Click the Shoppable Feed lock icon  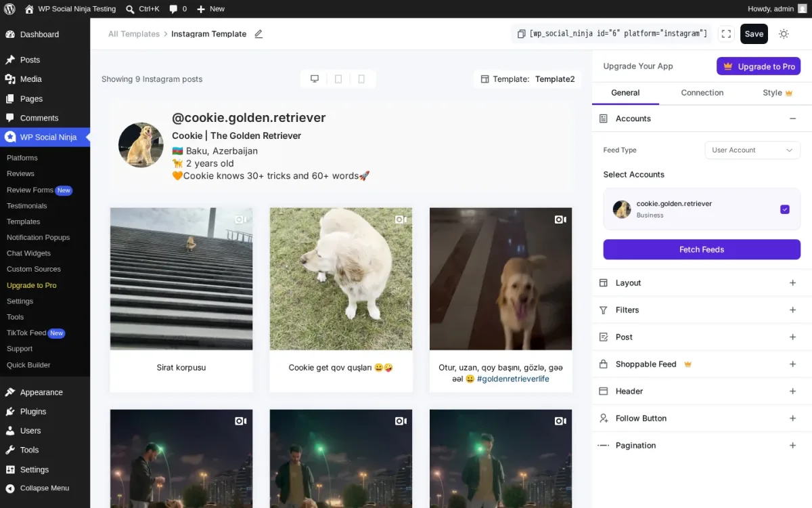click(604, 364)
